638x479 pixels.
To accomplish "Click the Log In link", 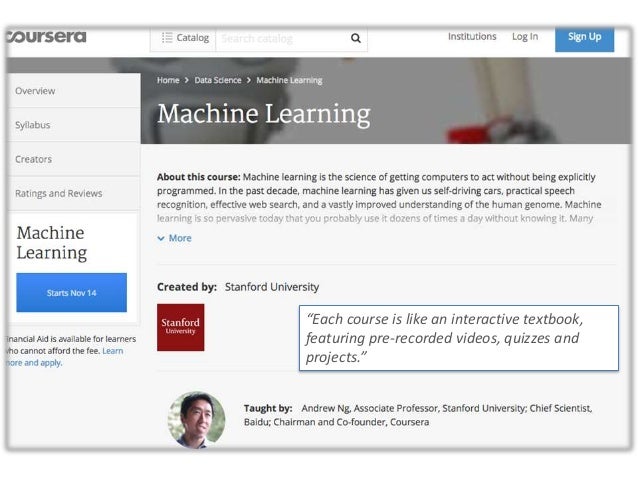I will click(525, 37).
